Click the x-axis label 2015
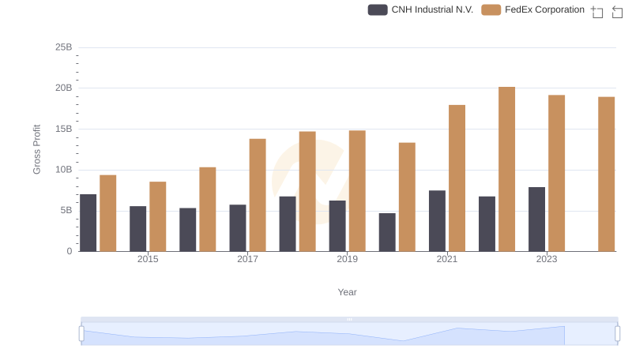The width and height of the screenshot is (632, 364). click(x=148, y=259)
